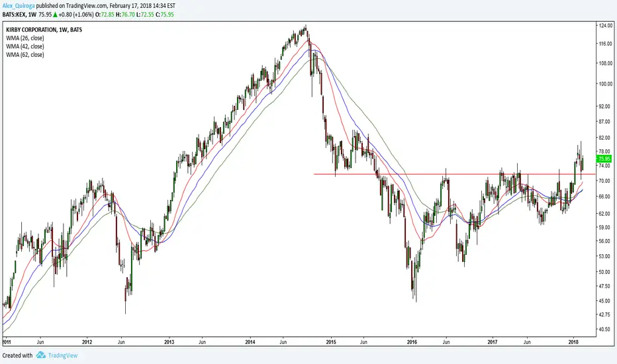Click the 116.00 price axis label
This screenshot has height=364, width=617.
(x=605, y=44)
